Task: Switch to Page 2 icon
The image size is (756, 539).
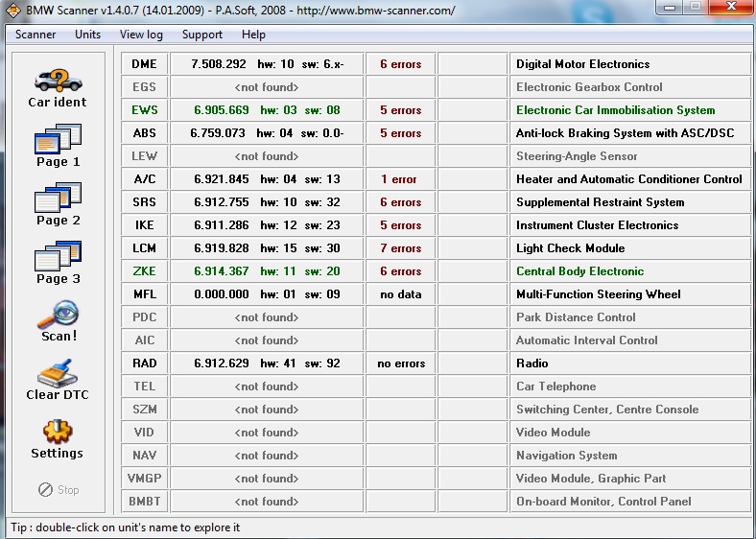Action: [x=58, y=199]
